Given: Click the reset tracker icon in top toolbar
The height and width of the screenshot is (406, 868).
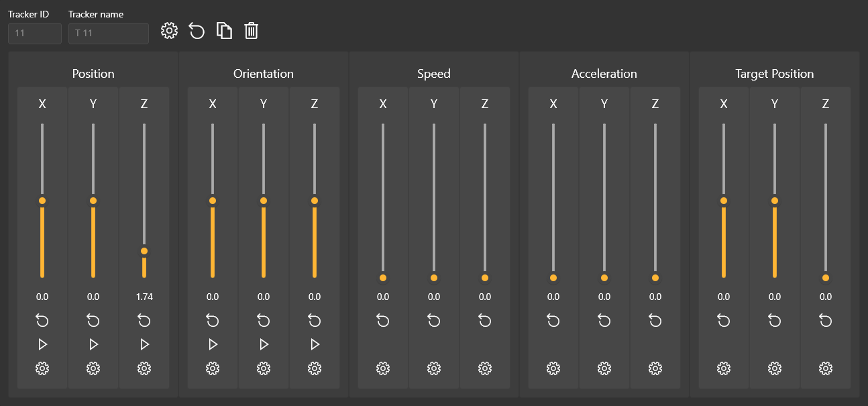Looking at the screenshot, I should [197, 30].
